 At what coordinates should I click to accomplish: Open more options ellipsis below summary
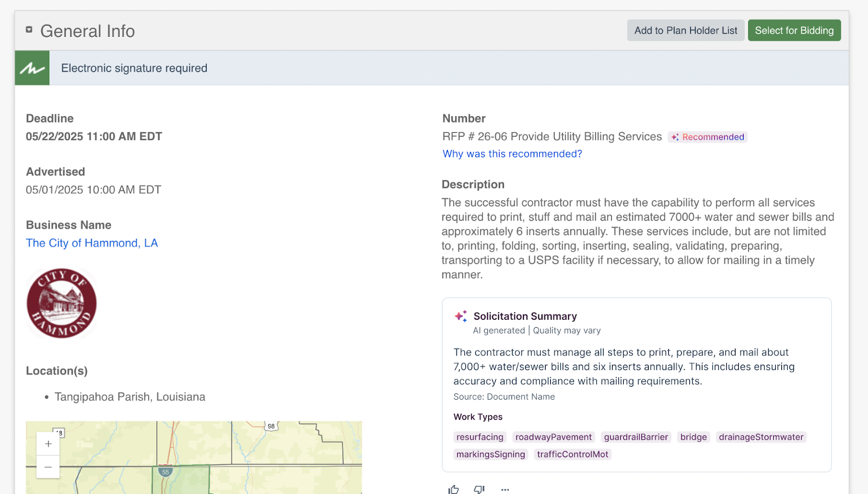pyautogui.click(x=505, y=489)
